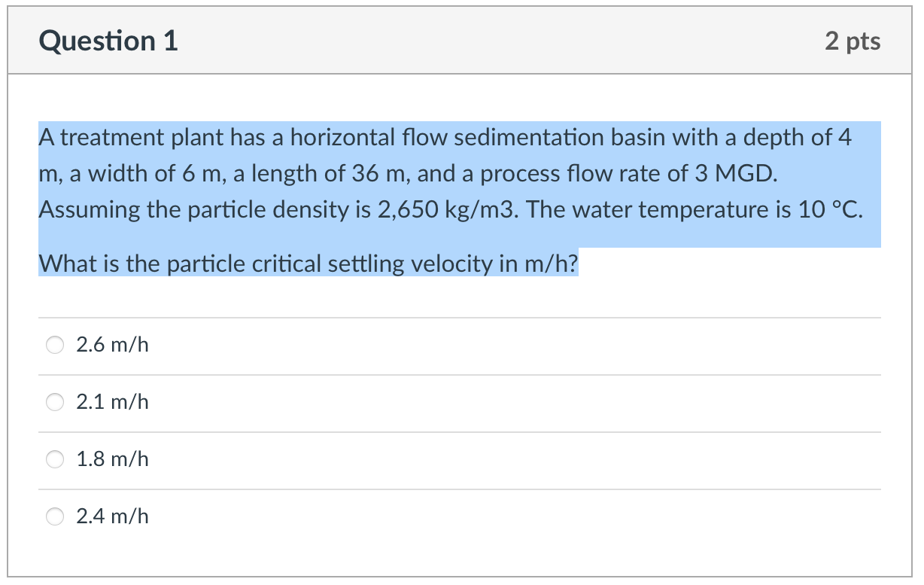The width and height of the screenshot is (924, 585).
Task: Click the 2 pts label
Action: (853, 41)
